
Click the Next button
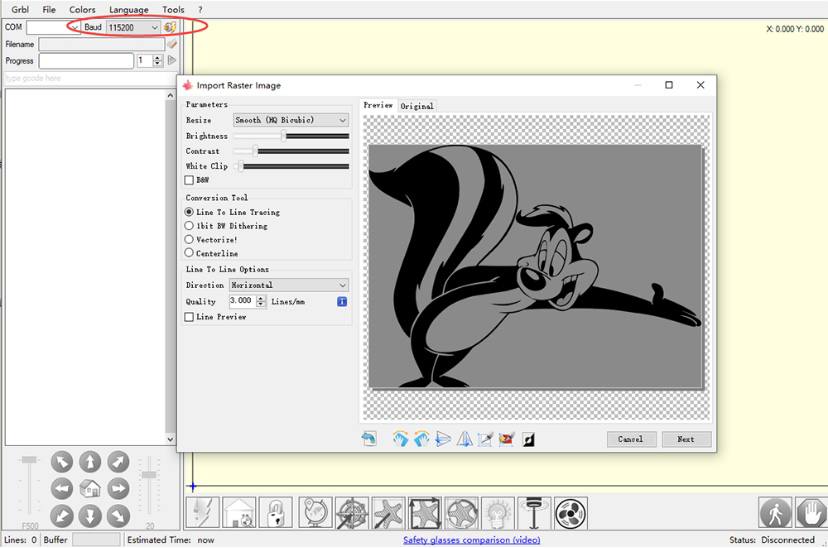point(686,439)
